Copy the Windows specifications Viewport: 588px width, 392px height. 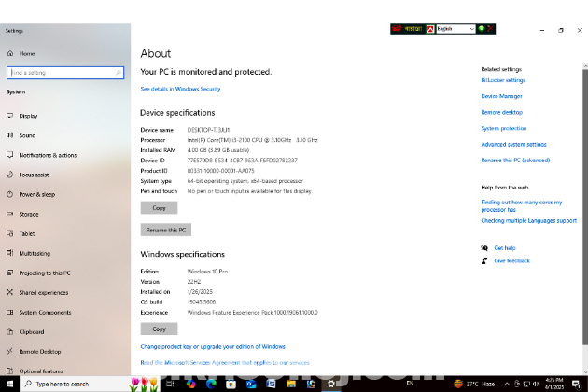pyautogui.click(x=159, y=329)
